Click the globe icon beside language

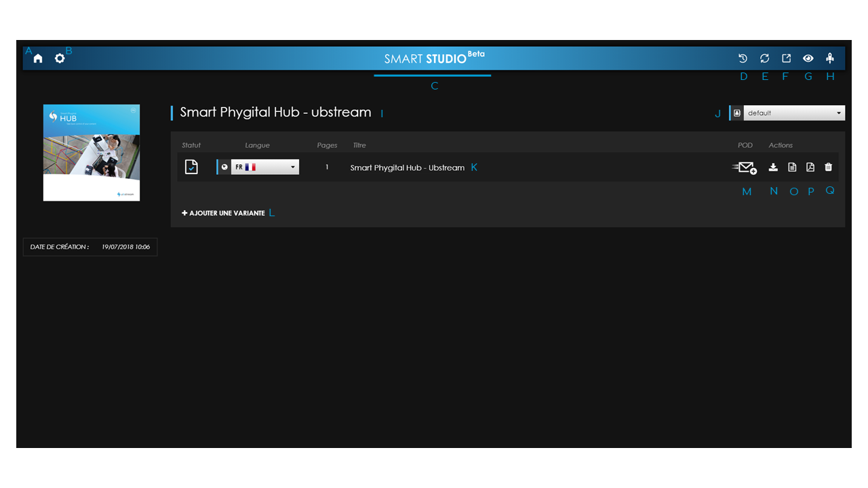[224, 167]
